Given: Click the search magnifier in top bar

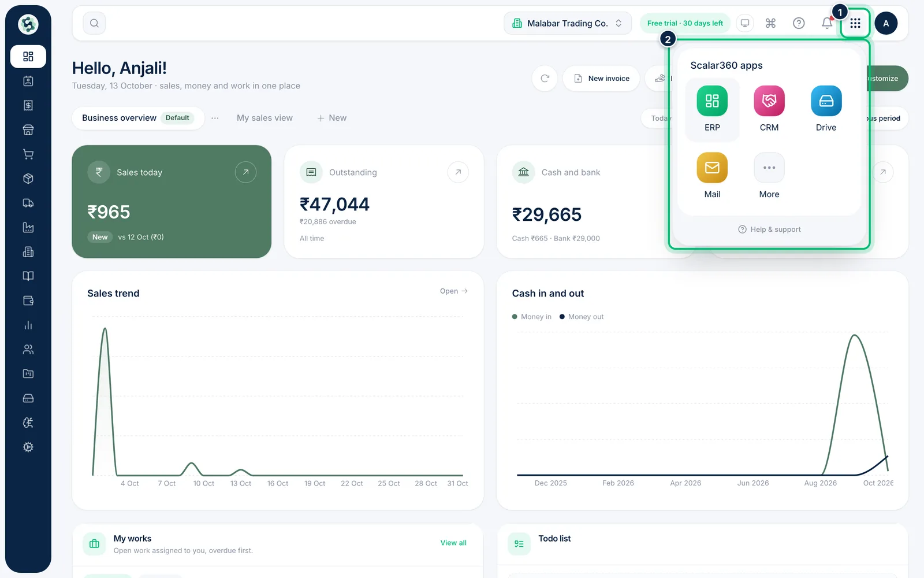Looking at the screenshot, I should [94, 23].
